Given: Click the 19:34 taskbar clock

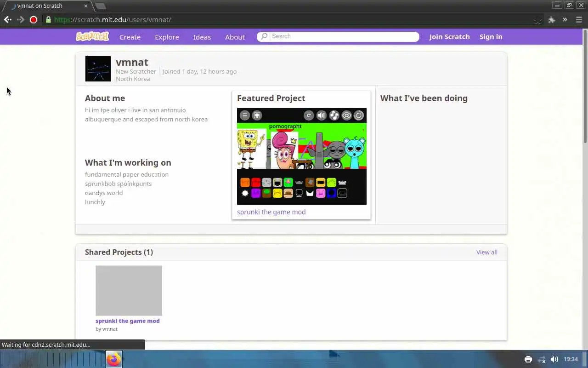Looking at the screenshot, I should click(x=571, y=359).
